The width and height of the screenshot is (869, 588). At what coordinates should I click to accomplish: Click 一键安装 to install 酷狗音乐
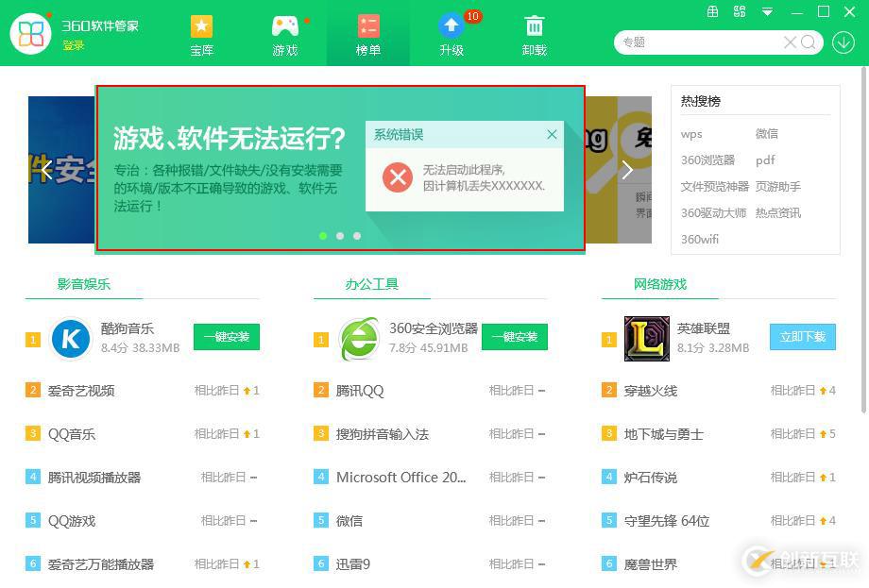[x=226, y=337]
